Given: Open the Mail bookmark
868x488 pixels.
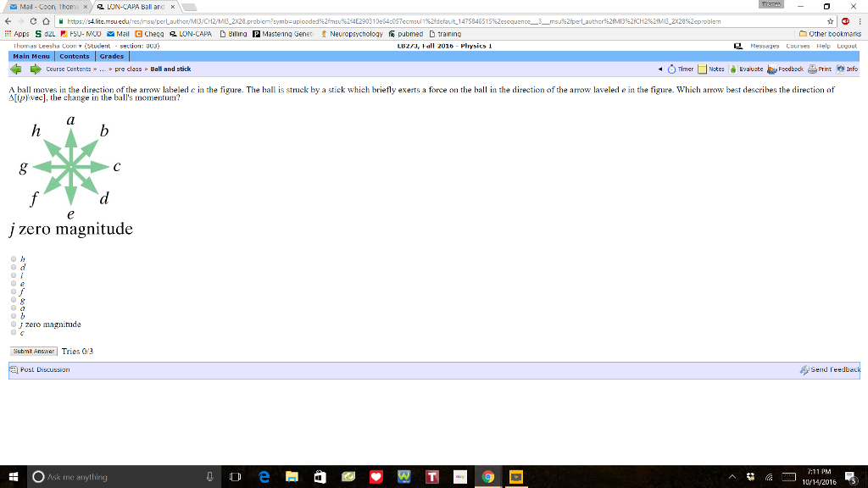Looking at the screenshot, I should coord(118,34).
